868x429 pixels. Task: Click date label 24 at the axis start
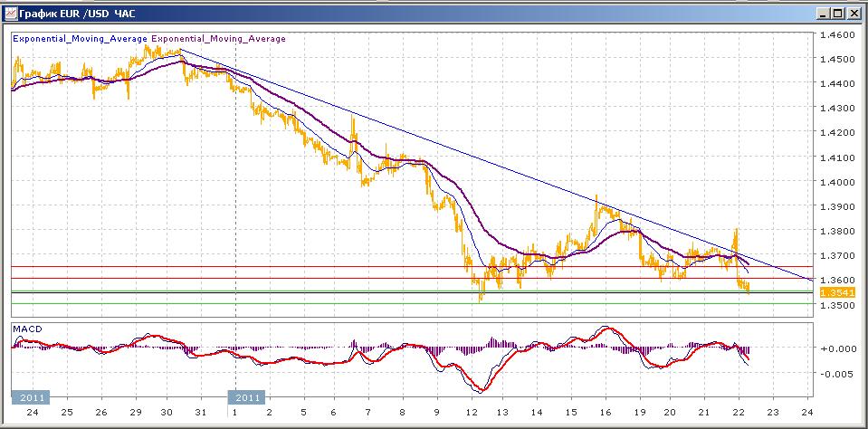[x=33, y=413]
